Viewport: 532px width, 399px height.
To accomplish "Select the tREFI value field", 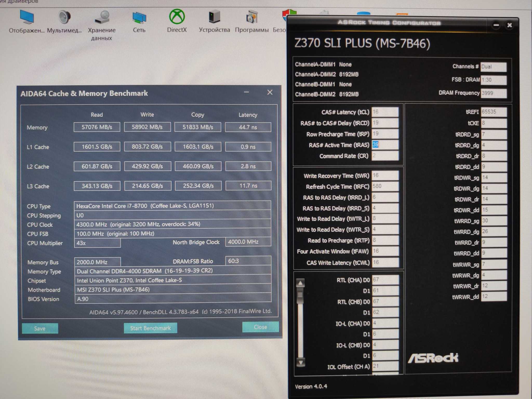I will (x=493, y=112).
